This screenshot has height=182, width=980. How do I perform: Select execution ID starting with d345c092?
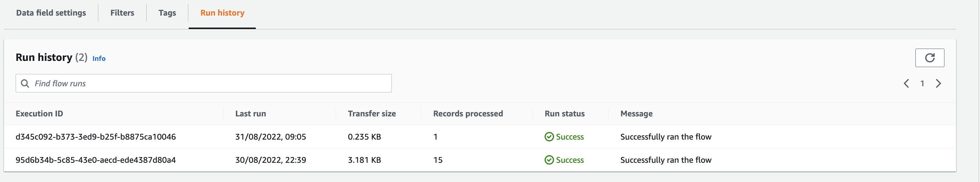click(95, 137)
